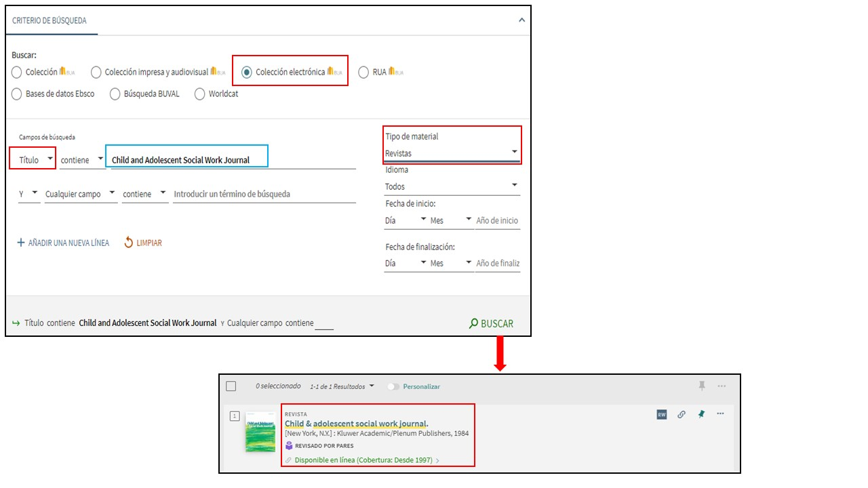Select the Bases de datos Ebsco option
This screenshot has width=868, height=488.
[17, 94]
